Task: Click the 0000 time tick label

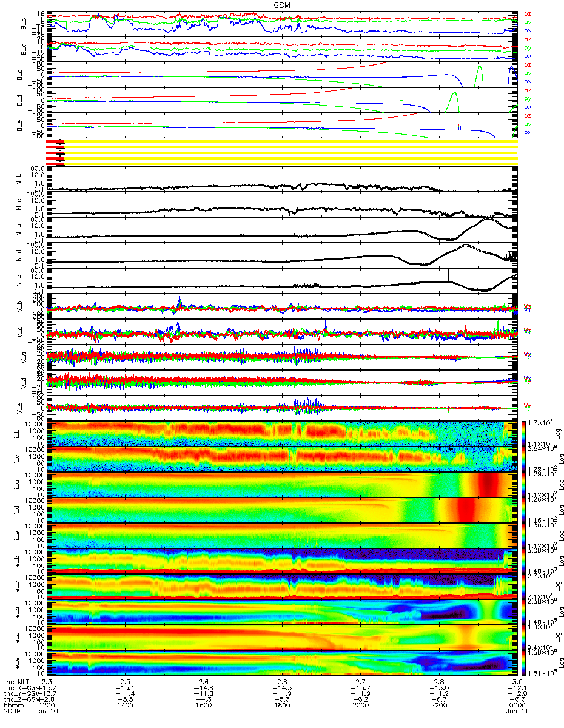Action: tap(517, 705)
